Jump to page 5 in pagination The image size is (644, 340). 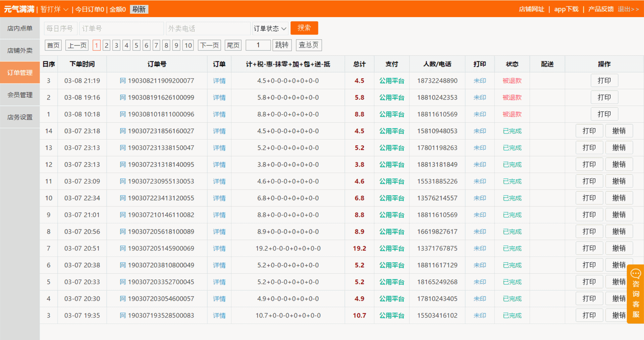[x=136, y=45]
